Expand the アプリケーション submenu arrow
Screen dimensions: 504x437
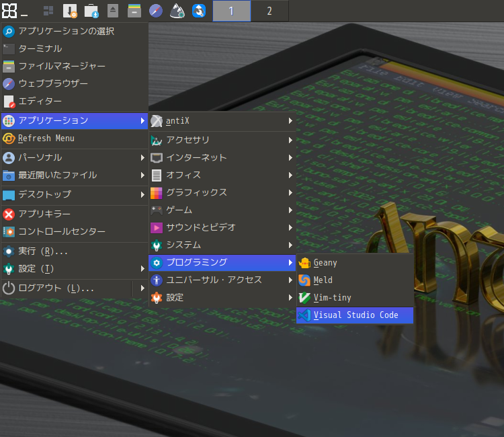click(142, 120)
